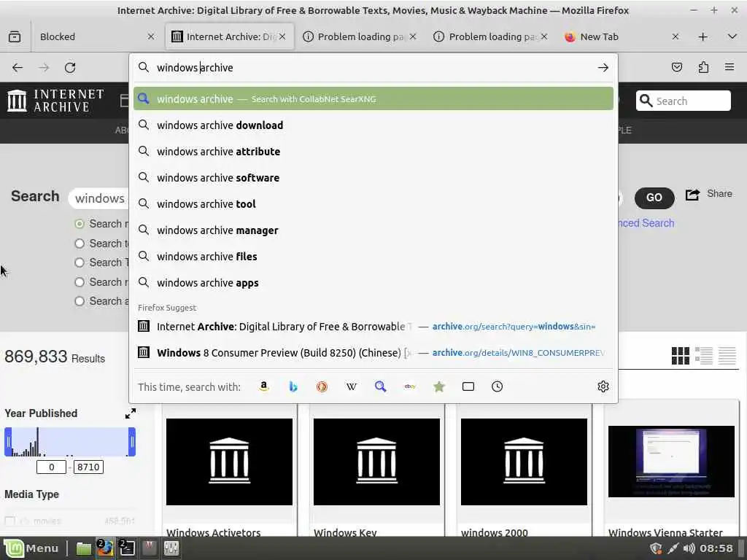
Task: Open Firefox hamburger application menu
Action: [729, 67]
